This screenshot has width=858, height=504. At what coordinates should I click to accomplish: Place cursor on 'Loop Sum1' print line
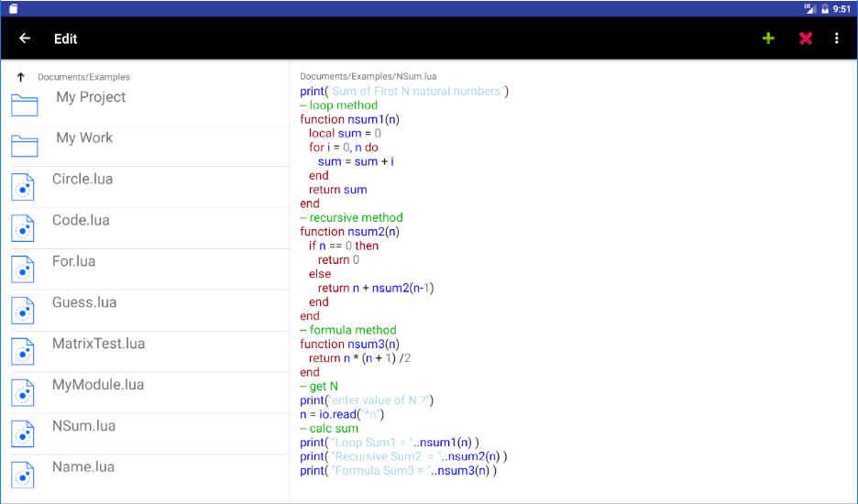pos(390,443)
